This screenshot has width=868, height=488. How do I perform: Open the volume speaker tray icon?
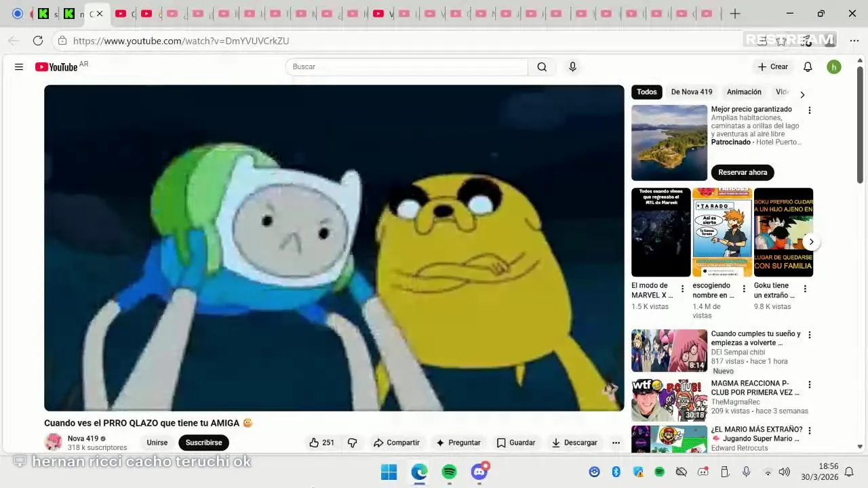784,472
